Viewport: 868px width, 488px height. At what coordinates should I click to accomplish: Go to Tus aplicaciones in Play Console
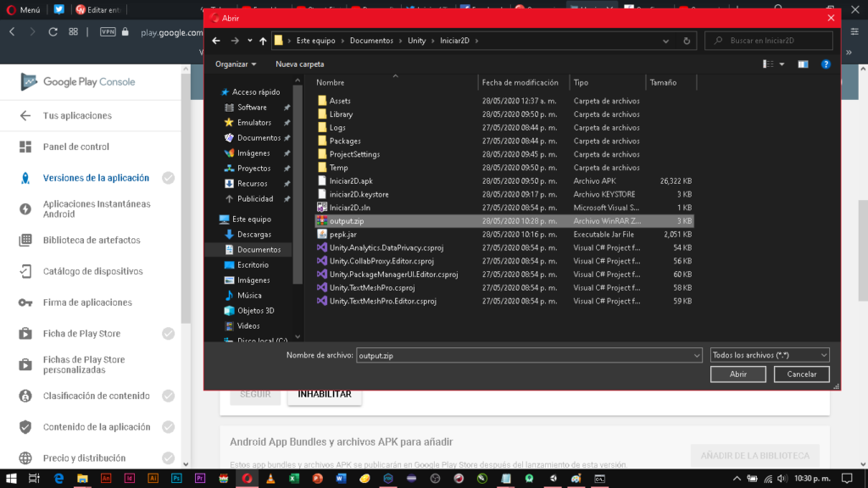[x=77, y=115]
